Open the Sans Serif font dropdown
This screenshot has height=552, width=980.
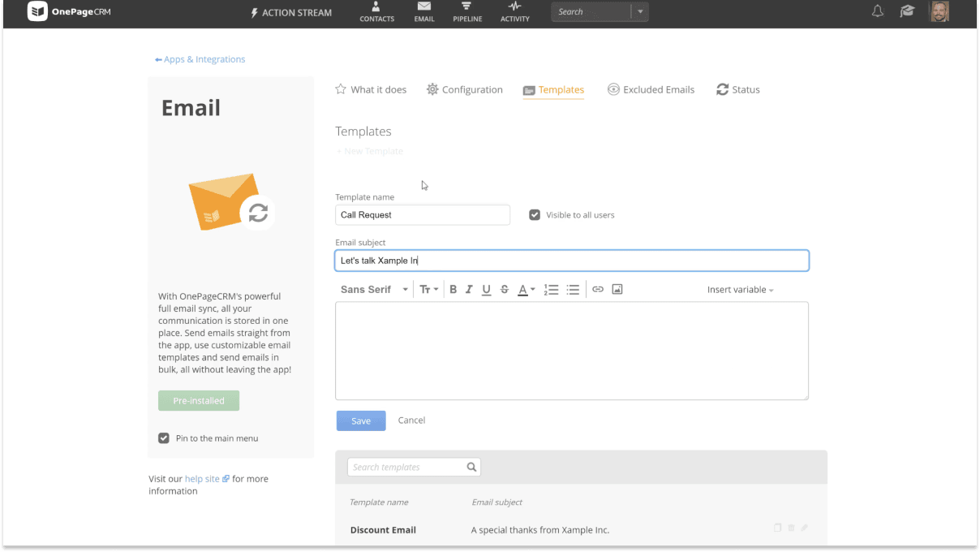tap(374, 289)
